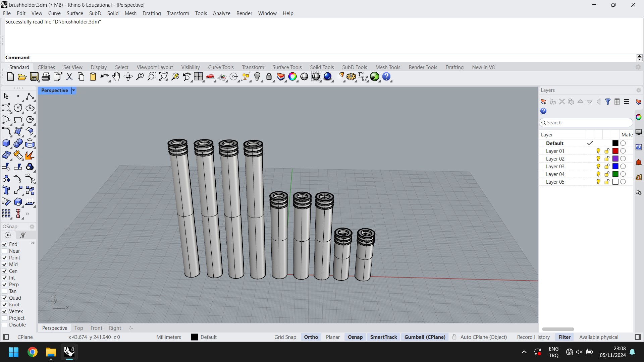The width and height of the screenshot is (644, 362).
Task: Switch to the Mesh Tools toolbar tab
Action: point(388,67)
